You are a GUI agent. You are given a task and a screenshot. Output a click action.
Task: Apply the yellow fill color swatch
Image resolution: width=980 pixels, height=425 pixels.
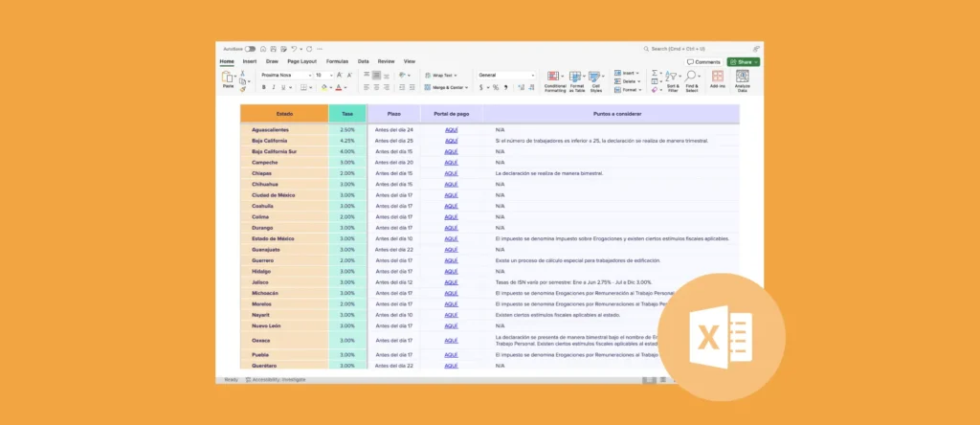[323, 87]
